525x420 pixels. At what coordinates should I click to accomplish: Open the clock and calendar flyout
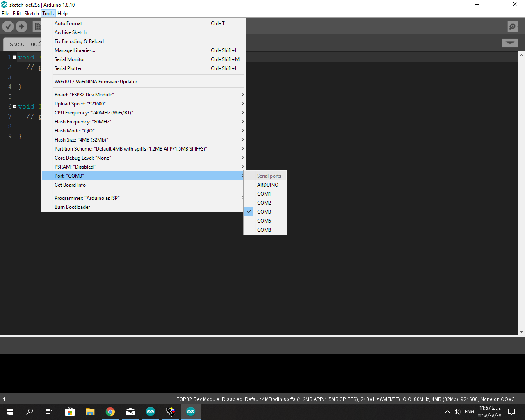[490, 412]
